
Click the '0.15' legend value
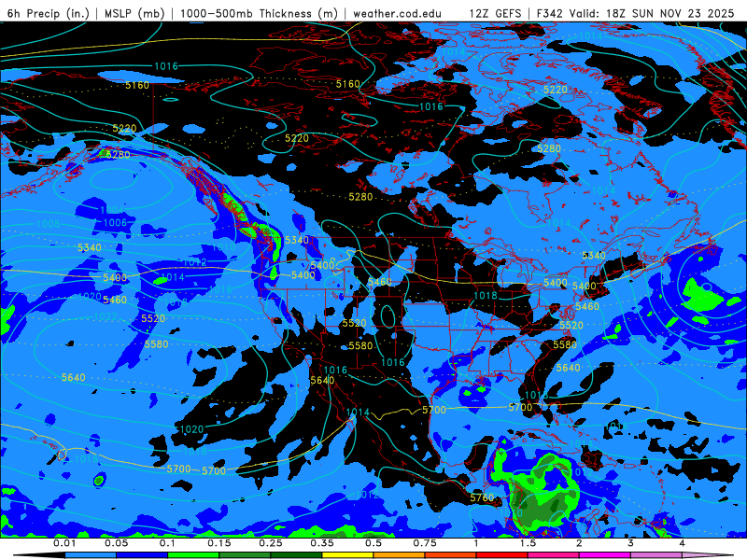(219, 543)
